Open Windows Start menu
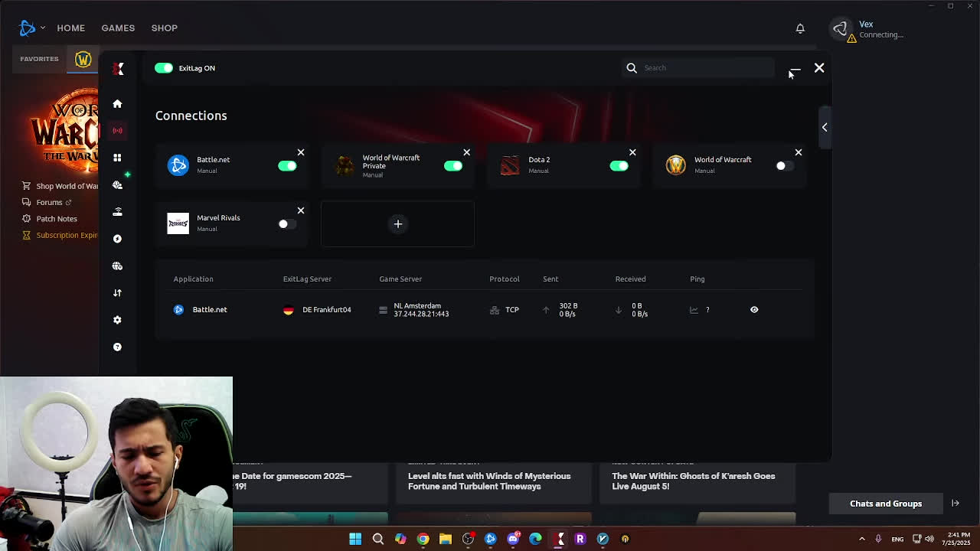This screenshot has width=980, height=551. tap(355, 539)
